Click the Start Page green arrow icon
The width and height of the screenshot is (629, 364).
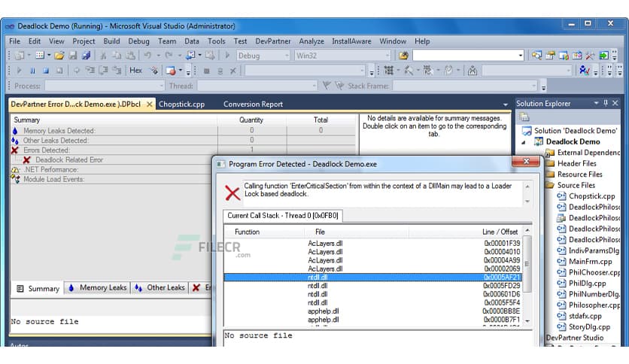click(603, 56)
